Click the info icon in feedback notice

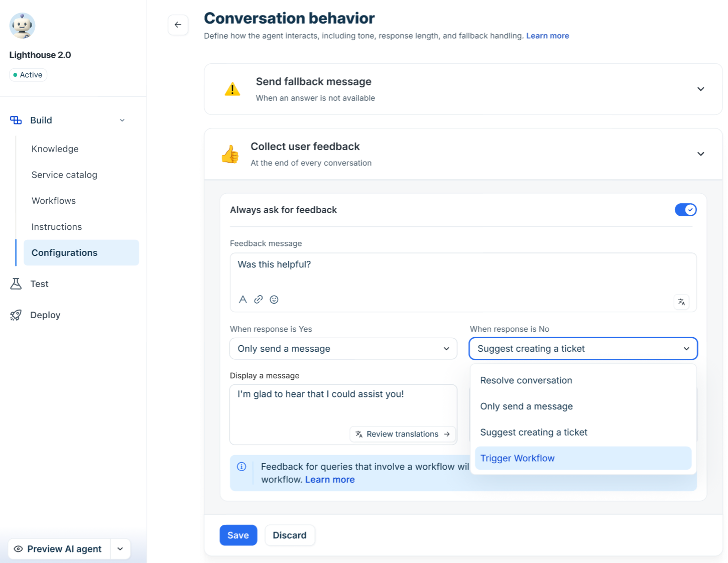[x=241, y=467]
